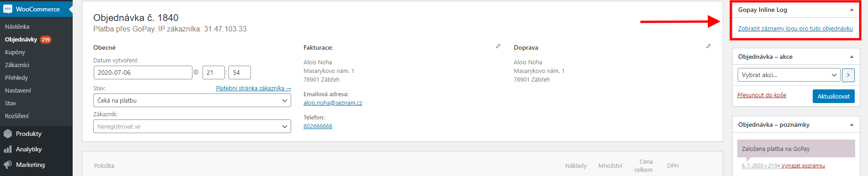Click the Produkty box icon

[8, 134]
